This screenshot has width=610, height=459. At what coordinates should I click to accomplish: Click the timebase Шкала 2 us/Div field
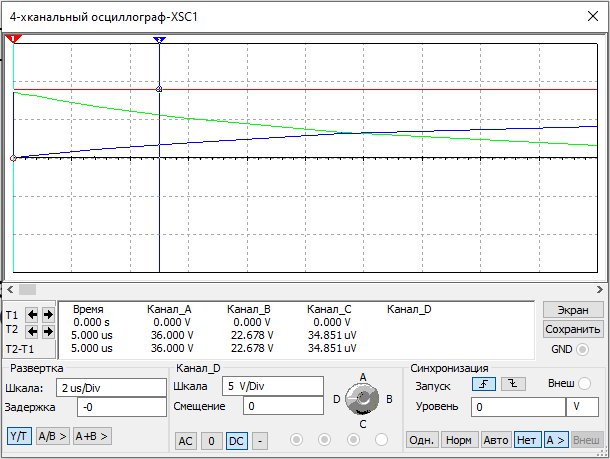111,388
